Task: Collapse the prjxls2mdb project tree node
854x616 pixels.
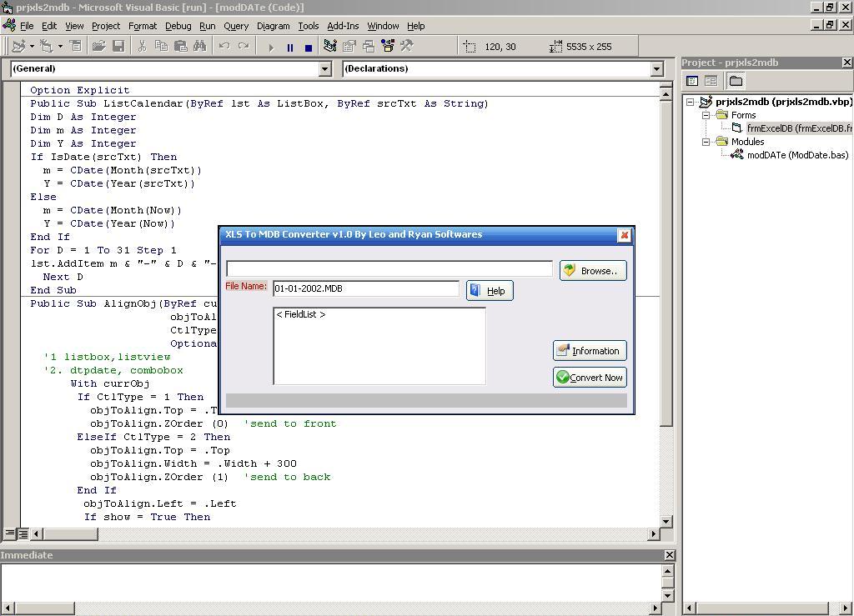Action: pos(691,102)
